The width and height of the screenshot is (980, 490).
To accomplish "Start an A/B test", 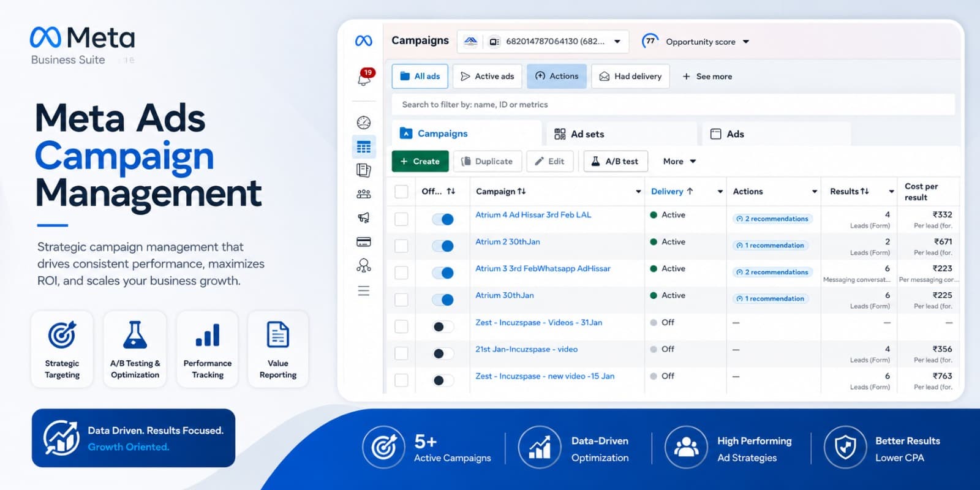I will (616, 161).
